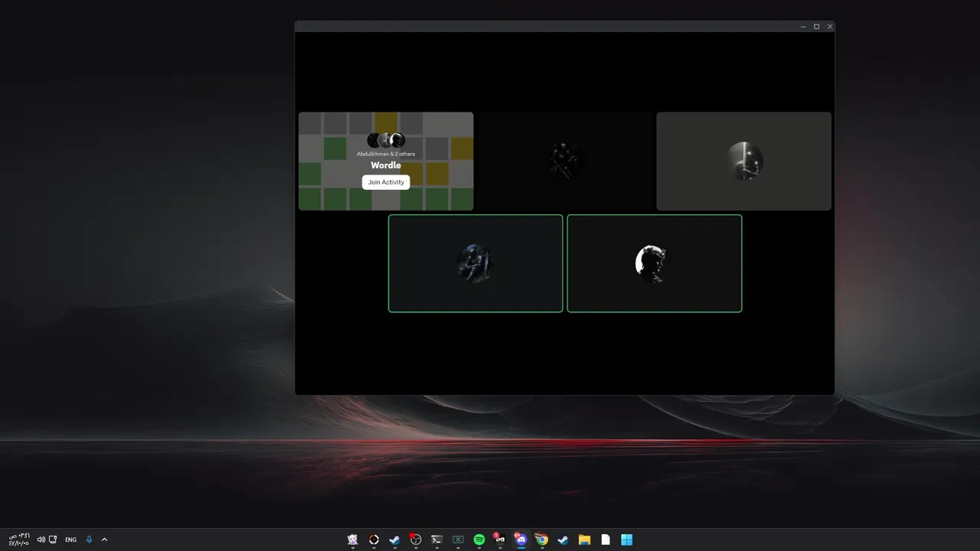Open the Excel-like green X app in taskbar
This screenshot has width=980, height=551.
[x=458, y=540]
